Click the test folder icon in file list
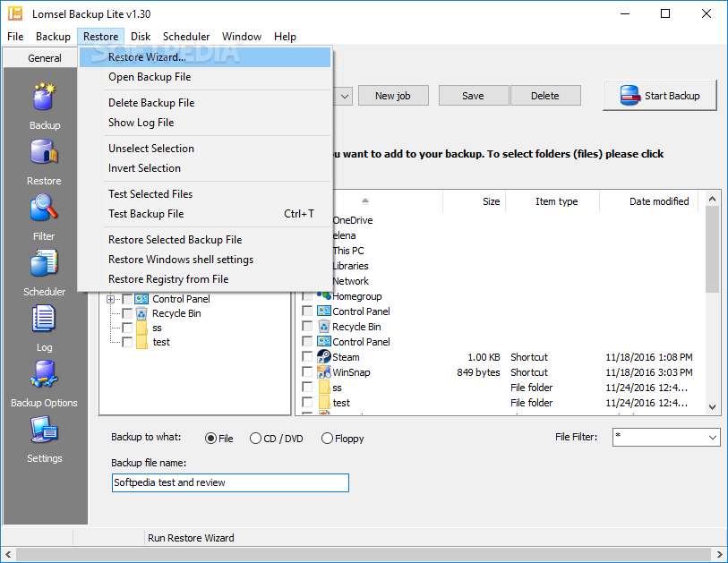The image size is (728, 563). pyautogui.click(x=324, y=402)
